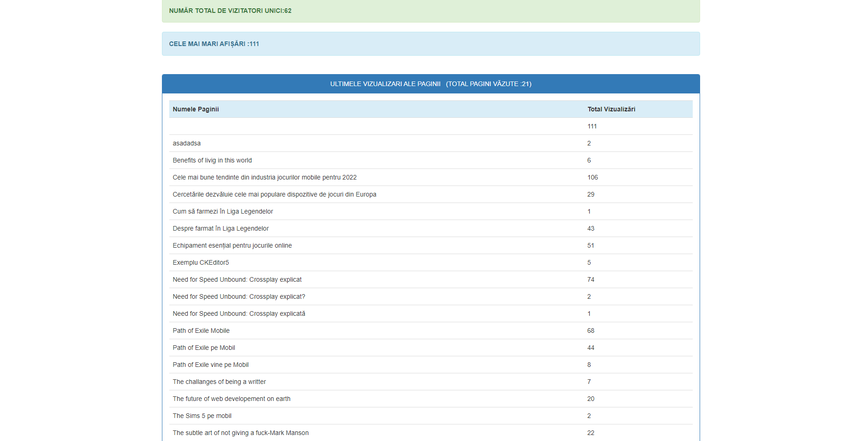Screen dimensions: 868x441
Task: Click the 'Ultimele vizualizari ale paginii' panel header
Action: (431, 84)
